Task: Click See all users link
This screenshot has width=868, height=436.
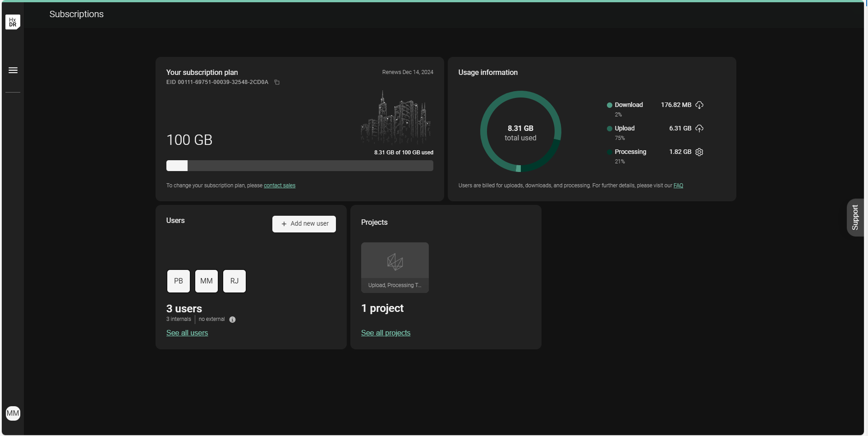Action: (187, 333)
